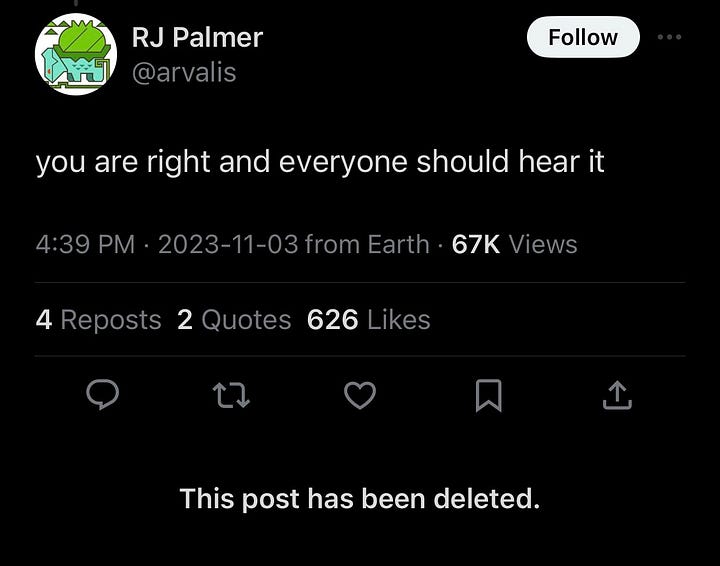This screenshot has width=720, height=566.
Task: Select the 'you are right' post text
Action: point(320,162)
